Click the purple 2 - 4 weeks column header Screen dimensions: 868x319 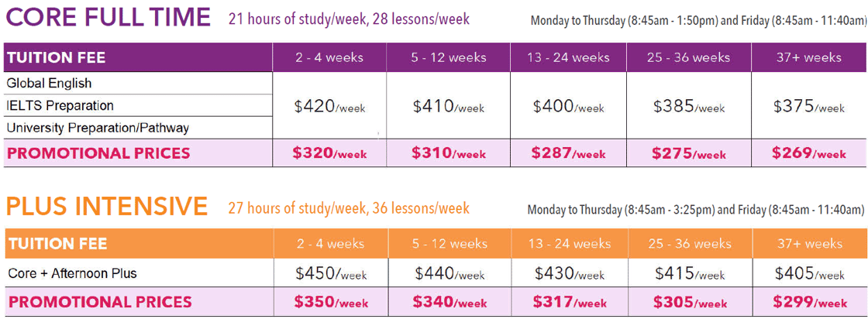click(329, 57)
